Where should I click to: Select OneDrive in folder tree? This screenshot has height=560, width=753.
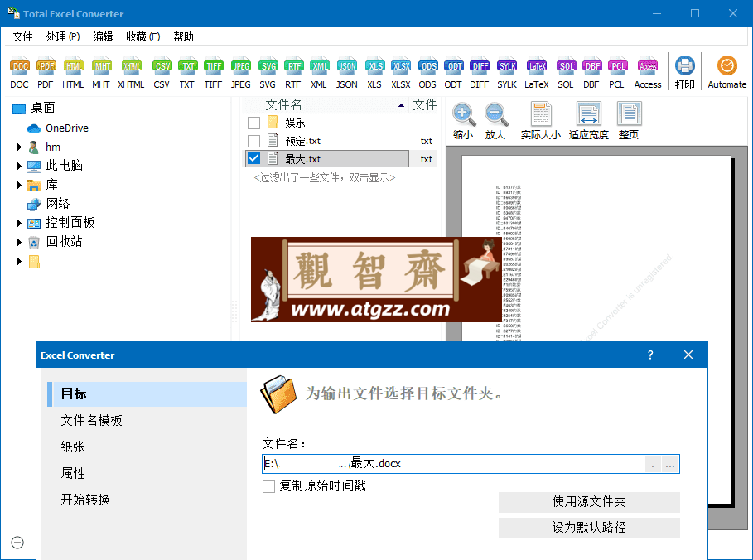[67, 128]
